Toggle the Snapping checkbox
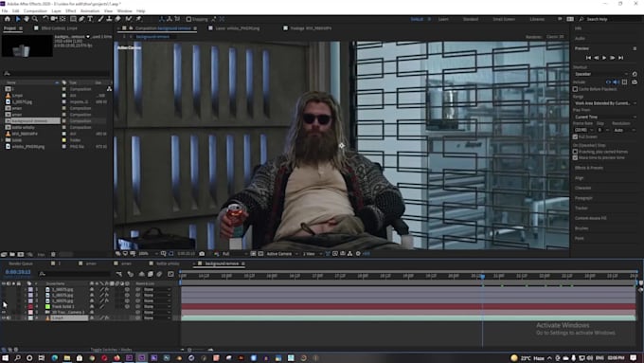 (188, 19)
